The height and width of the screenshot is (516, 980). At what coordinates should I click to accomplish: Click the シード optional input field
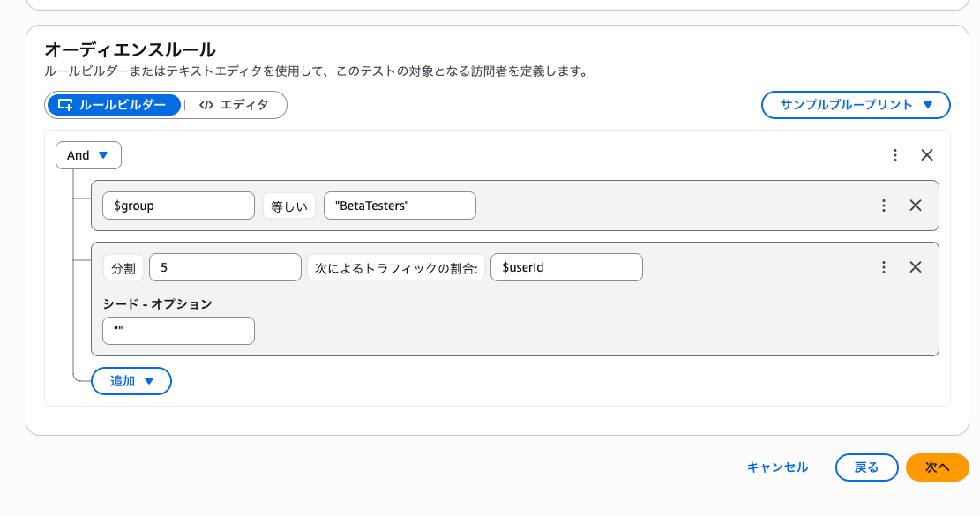click(178, 331)
